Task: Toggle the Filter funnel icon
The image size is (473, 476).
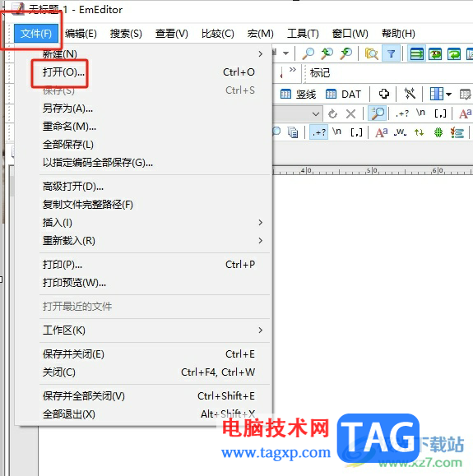Action: [x=391, y=53]
